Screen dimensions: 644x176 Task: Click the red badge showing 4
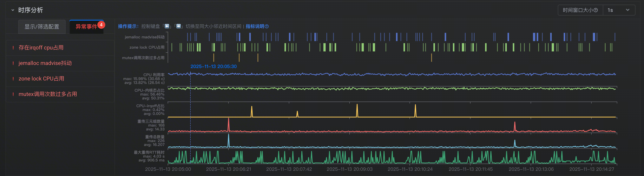101,25
